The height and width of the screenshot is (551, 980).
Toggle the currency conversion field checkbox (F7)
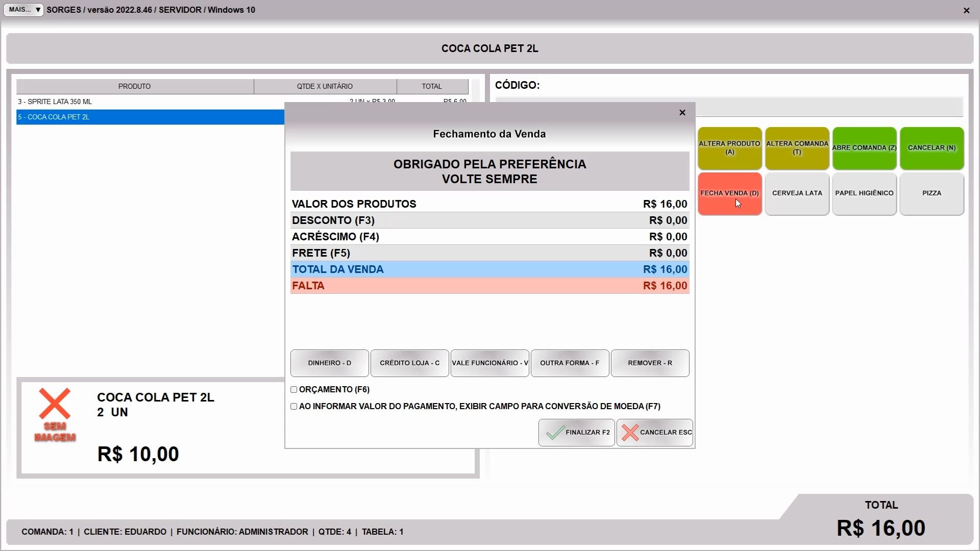(294, 407)
